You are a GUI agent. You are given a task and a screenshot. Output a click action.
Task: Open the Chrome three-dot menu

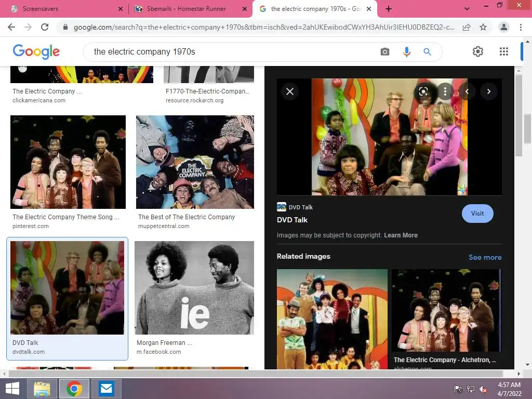tap(521, 27)
